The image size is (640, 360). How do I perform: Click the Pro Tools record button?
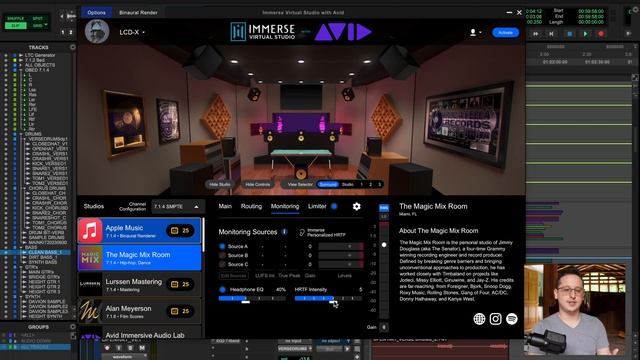(x=601, y=34)
